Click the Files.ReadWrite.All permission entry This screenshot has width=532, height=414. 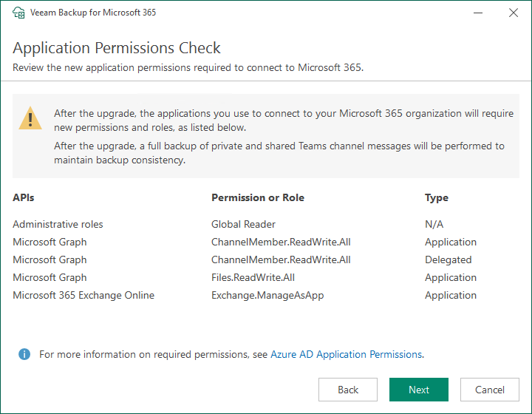point(253,277)
